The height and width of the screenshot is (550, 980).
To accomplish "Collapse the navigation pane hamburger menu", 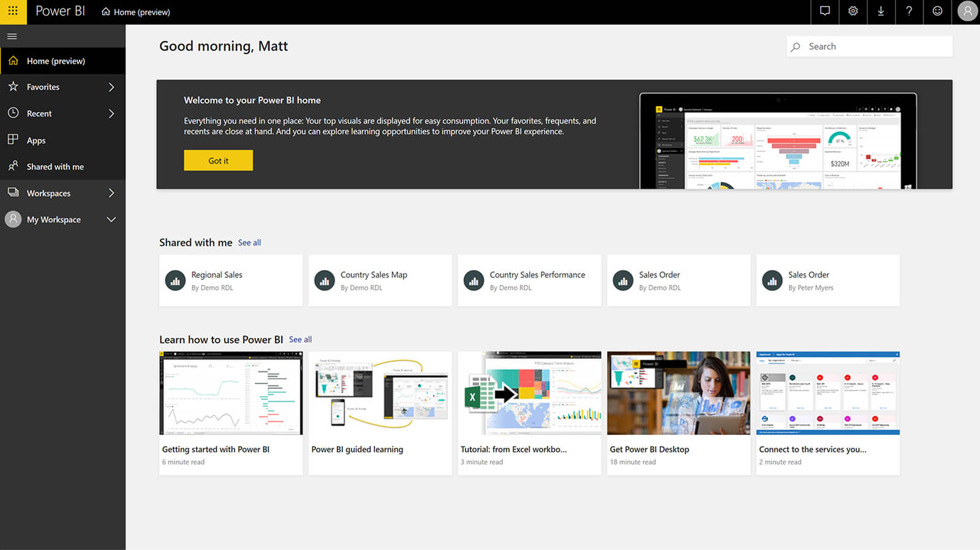I will click(x=12, y=37).
